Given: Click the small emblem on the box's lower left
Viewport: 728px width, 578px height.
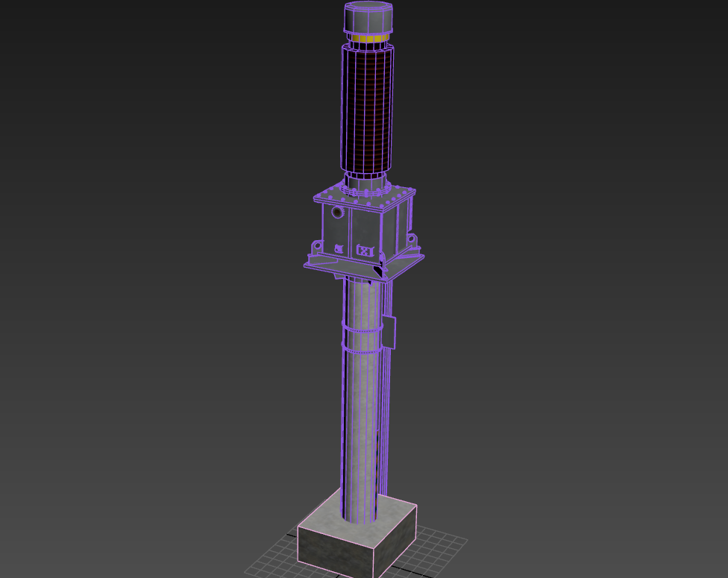Looking at the screenshot, I should [339, 248].
